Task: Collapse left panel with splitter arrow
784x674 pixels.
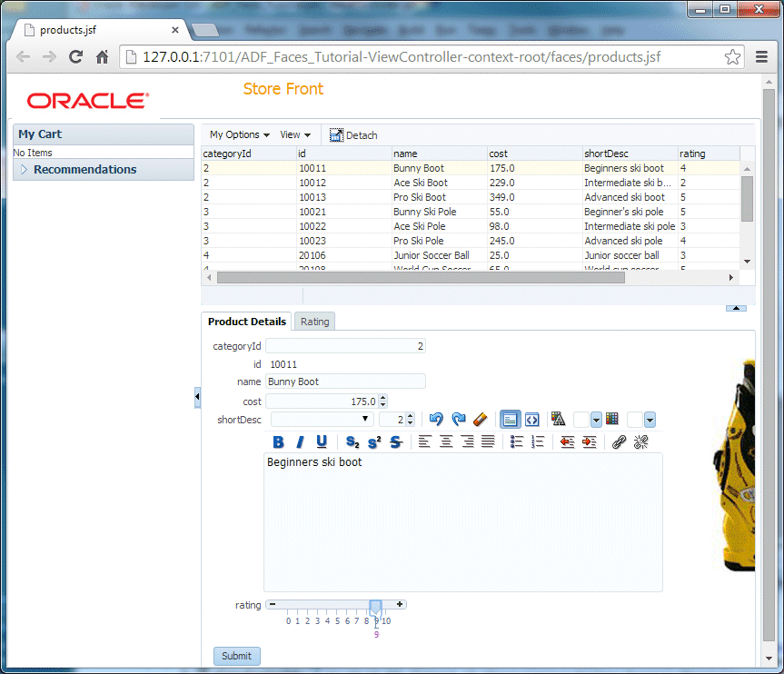Action: [197, 397]
